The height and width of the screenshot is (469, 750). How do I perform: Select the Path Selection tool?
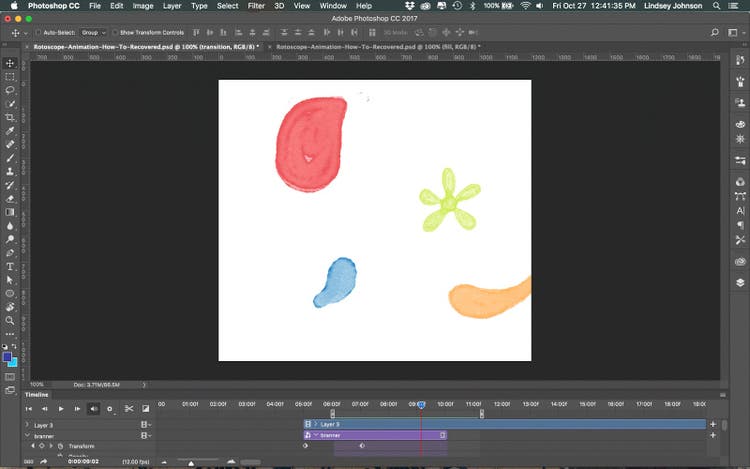pyautogui.click(x=10, y=280)
